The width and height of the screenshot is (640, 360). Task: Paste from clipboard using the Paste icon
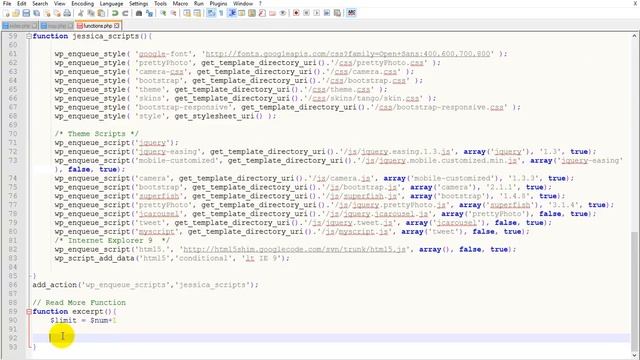point(101,13)
